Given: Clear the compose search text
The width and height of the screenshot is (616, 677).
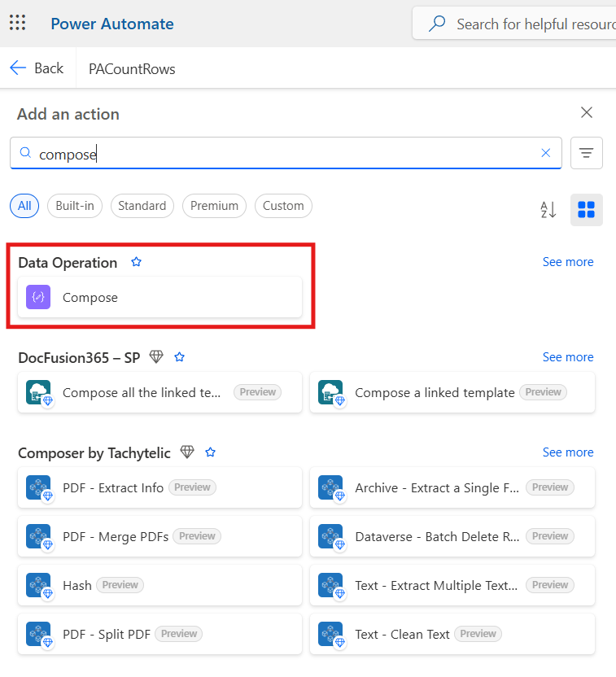Looking at the screenshot, I should tap(546, 153).
